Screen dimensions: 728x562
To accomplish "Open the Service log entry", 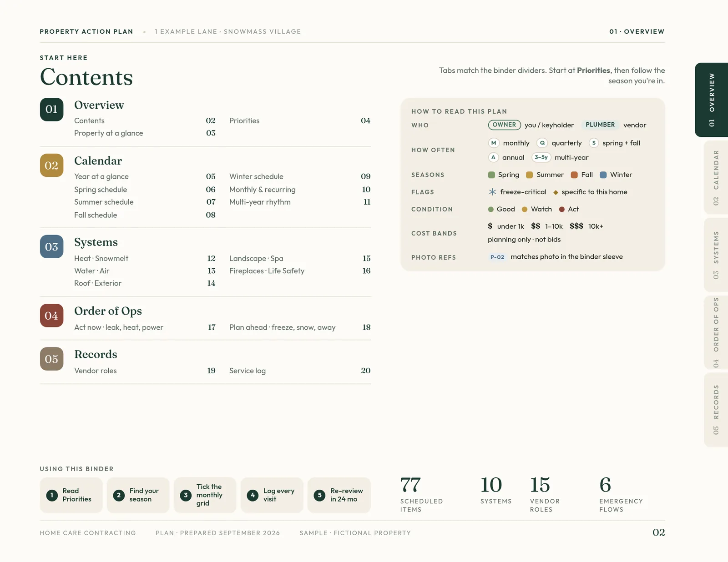I will click(x=300, y=371).
